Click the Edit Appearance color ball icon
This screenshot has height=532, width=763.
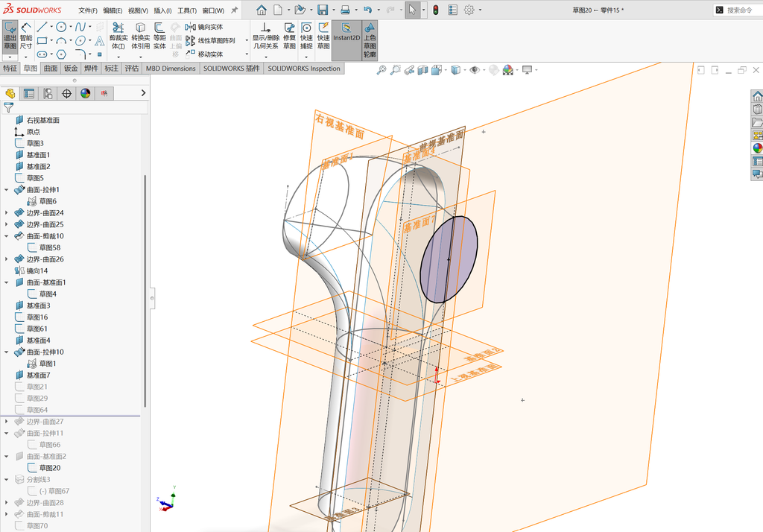coord(494,70)
